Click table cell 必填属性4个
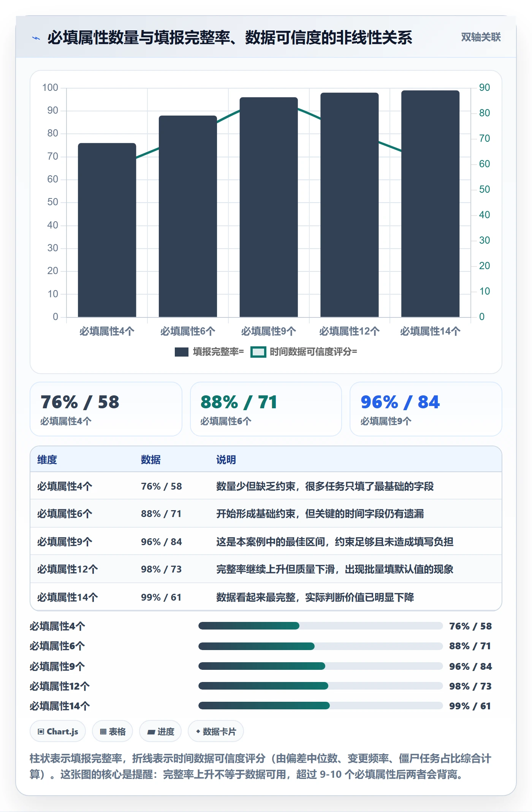 (x=65, y=486)
